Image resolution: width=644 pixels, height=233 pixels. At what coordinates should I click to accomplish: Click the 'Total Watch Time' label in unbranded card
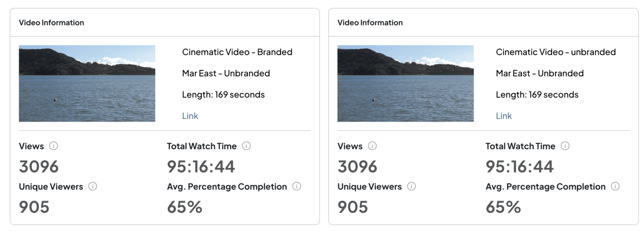(x=520, y=146)
